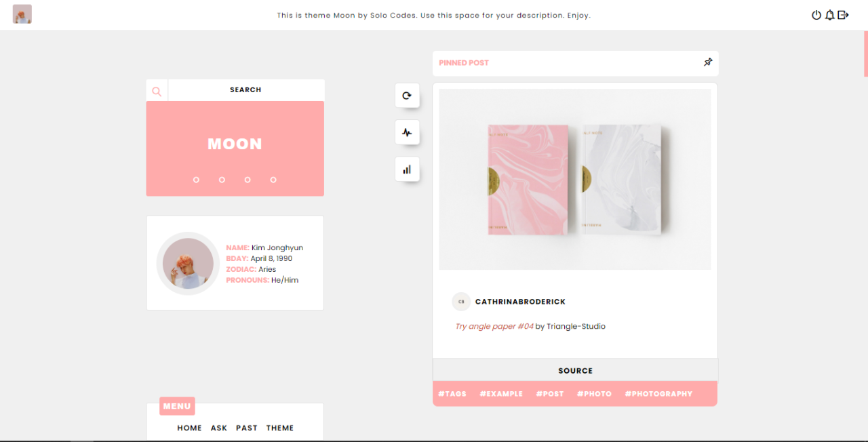Click the pin icon on pinned post
The image size is (868, 442).
point(708,62)
